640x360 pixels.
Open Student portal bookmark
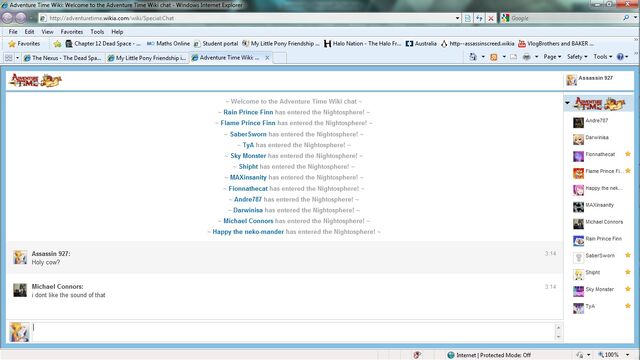click(x=216, y=44)
